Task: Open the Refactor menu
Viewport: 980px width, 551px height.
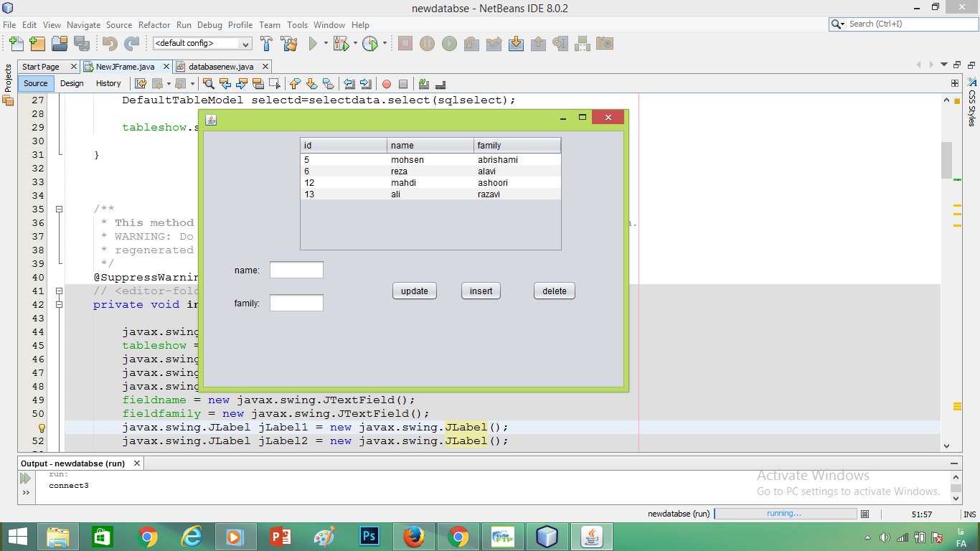Action: coord(154,24)
